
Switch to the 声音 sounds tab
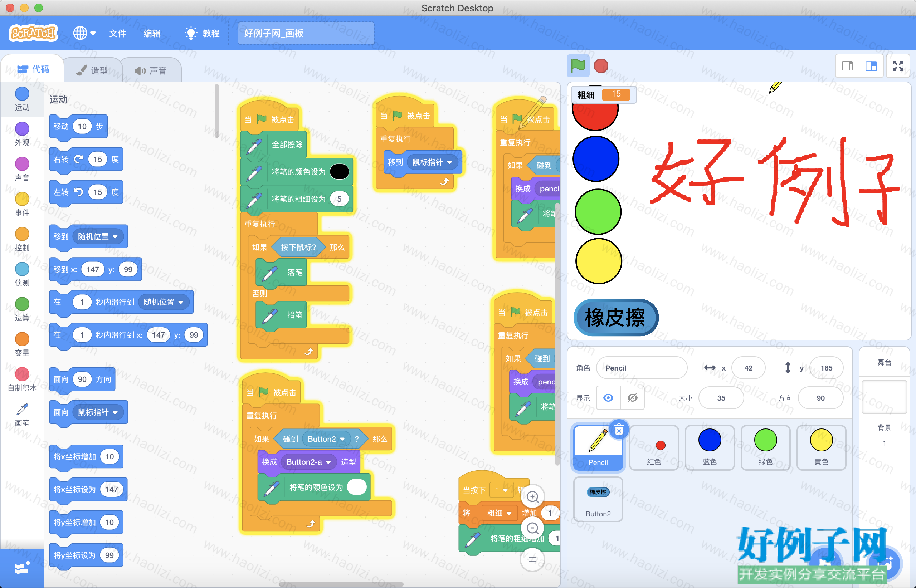point(151,70)
